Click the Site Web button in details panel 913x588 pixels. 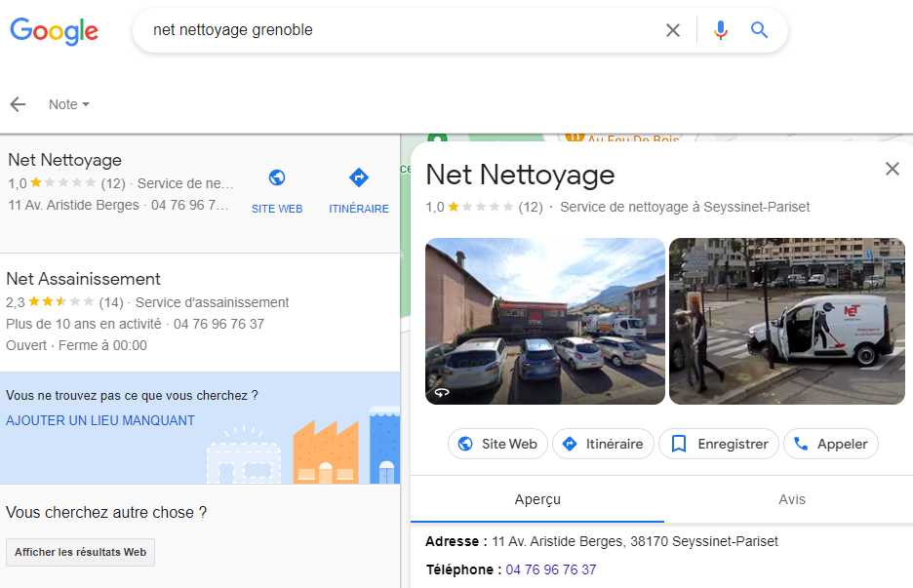coord(497,444)
